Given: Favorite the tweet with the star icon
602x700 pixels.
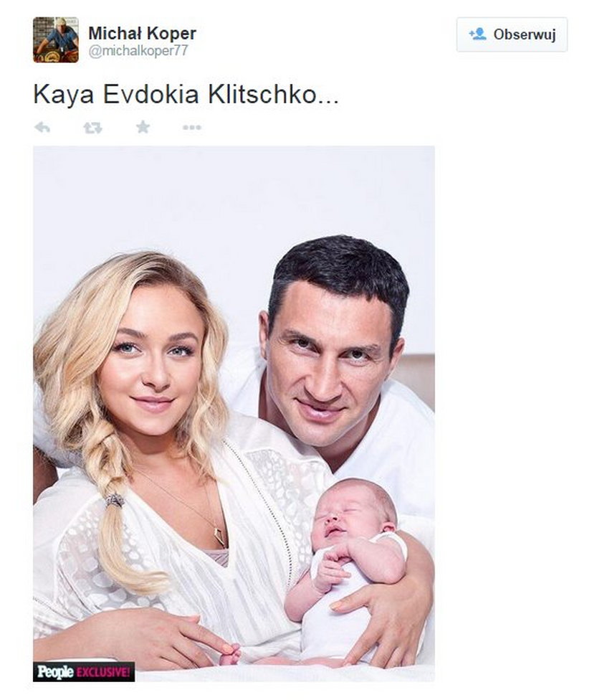Looking at the screenshot, I should [143, 127].
